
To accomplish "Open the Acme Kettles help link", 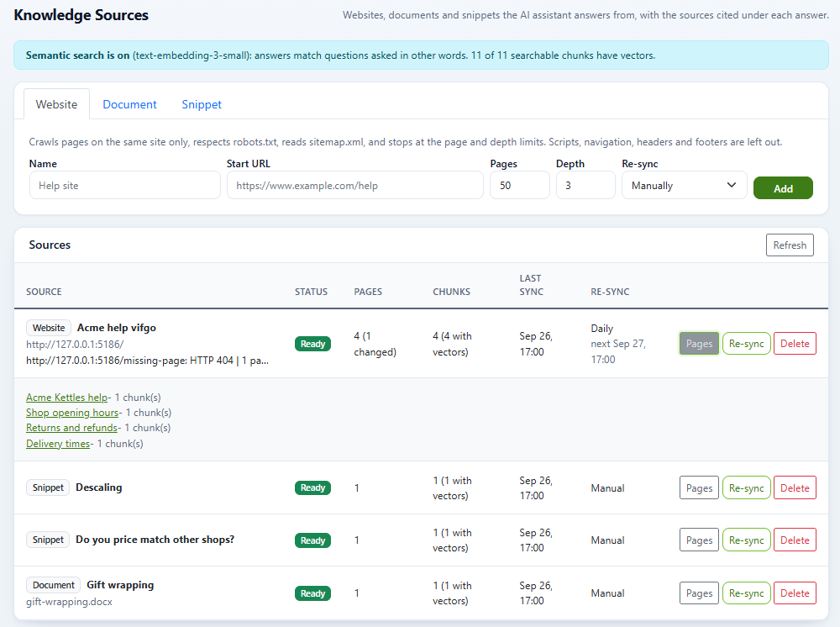I will click(67, 397).
